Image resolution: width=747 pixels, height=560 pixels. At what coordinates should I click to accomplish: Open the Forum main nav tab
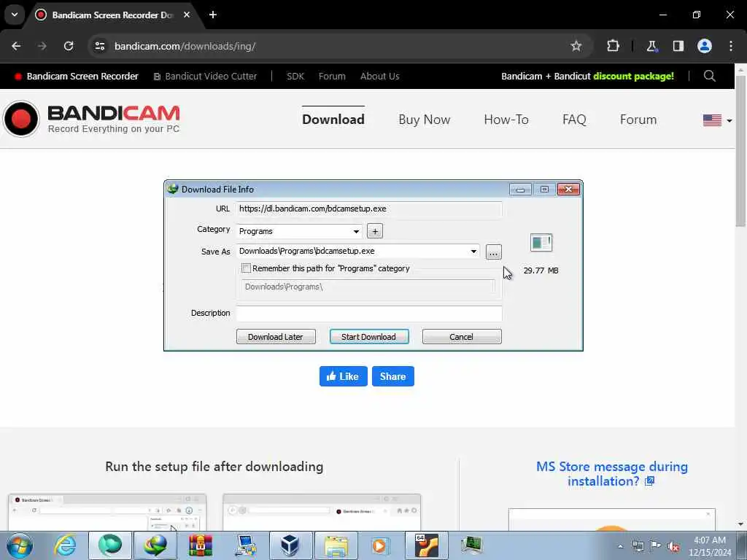(x=638, y=120)
